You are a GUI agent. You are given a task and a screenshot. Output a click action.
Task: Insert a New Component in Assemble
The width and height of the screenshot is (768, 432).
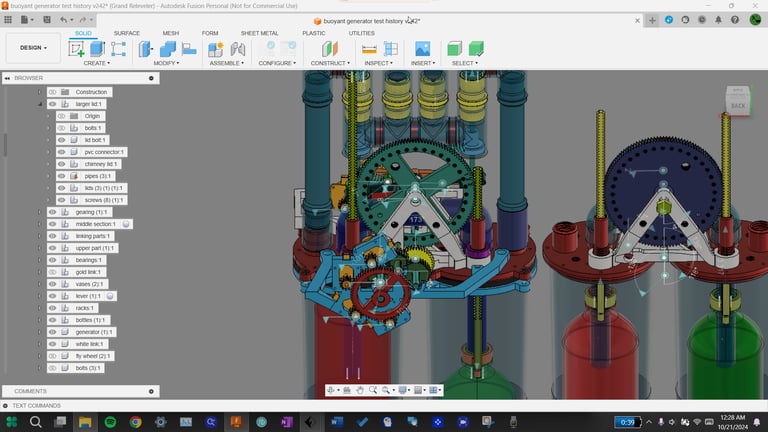point(216,49)
